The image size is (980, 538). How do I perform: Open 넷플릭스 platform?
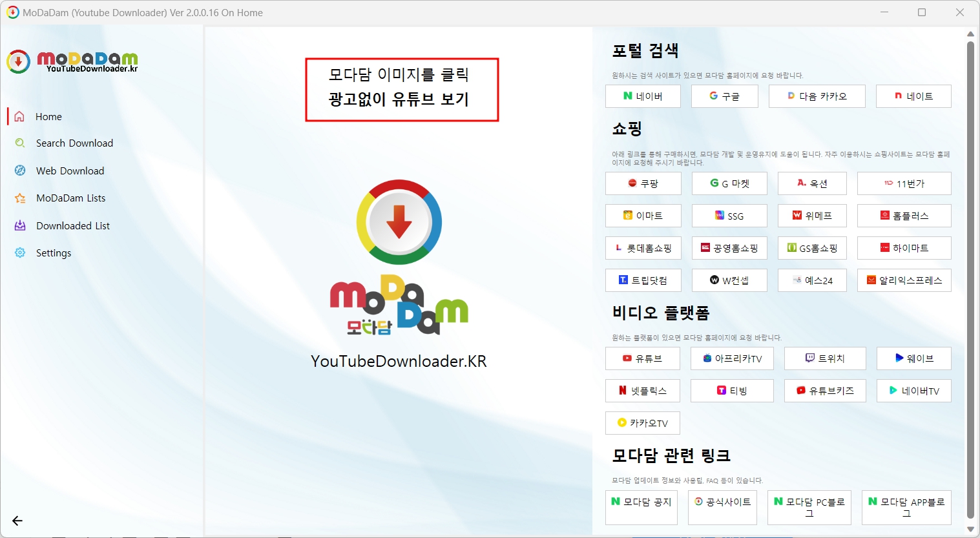[643, 391]
